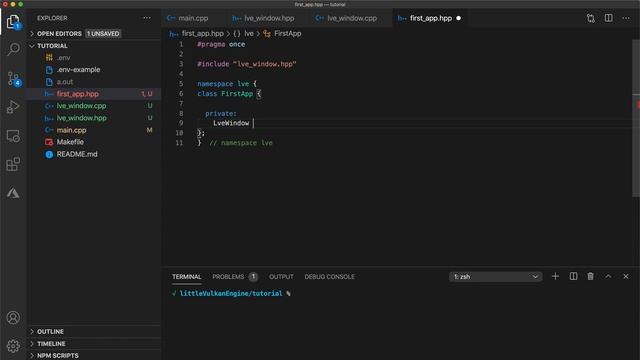Screen dimensions: 640x360
Task: Open the Explorer view in activity bar
Action: pos(13,21)
